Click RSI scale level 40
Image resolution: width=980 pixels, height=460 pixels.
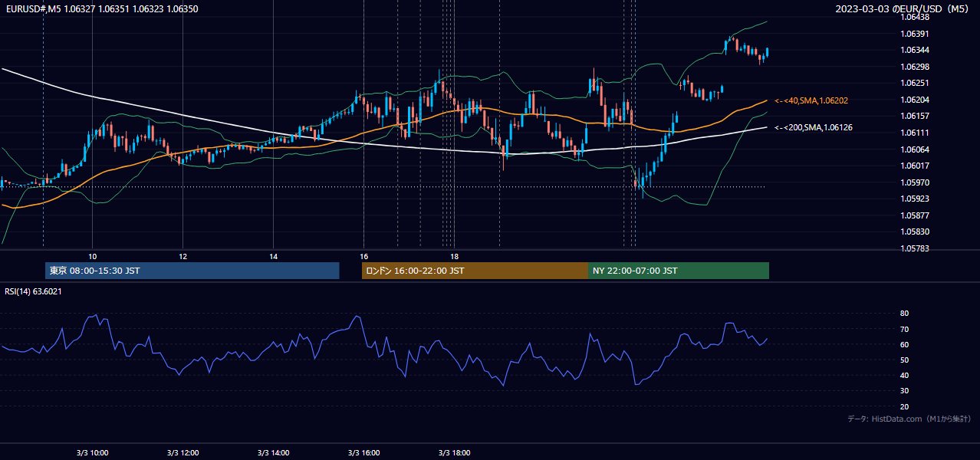[x=904, y=375]
